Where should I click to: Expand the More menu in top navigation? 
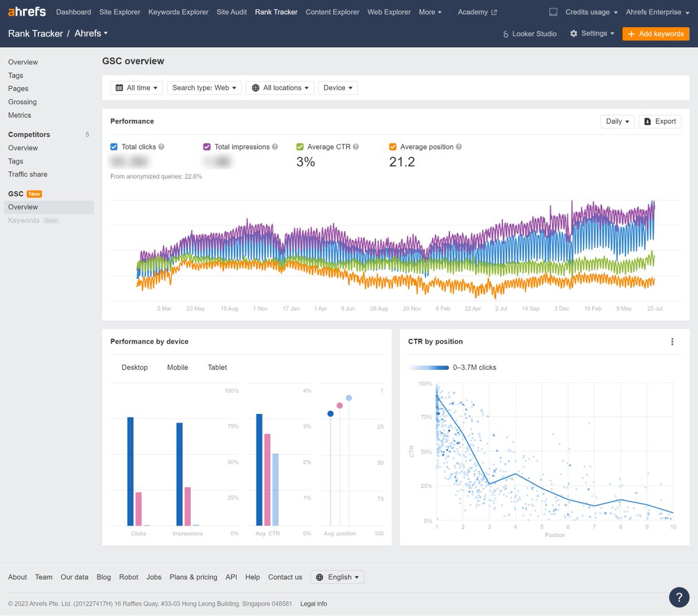(430, 12)
